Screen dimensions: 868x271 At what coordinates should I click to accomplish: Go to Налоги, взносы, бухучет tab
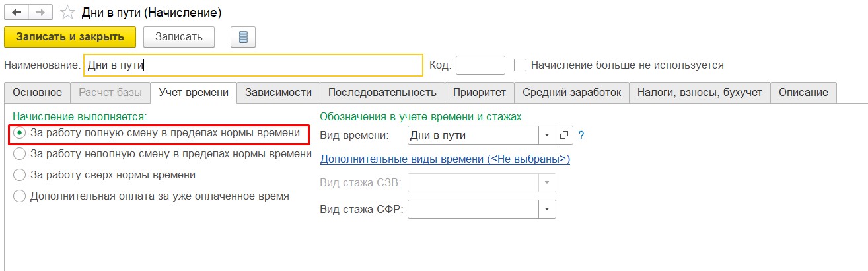pyautogui.click(x=700, y=93)
